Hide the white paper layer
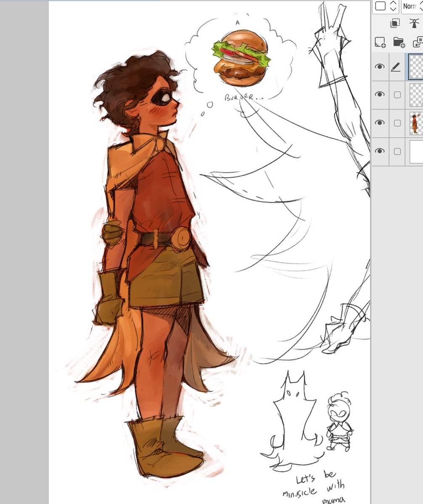 coord(380,151)
